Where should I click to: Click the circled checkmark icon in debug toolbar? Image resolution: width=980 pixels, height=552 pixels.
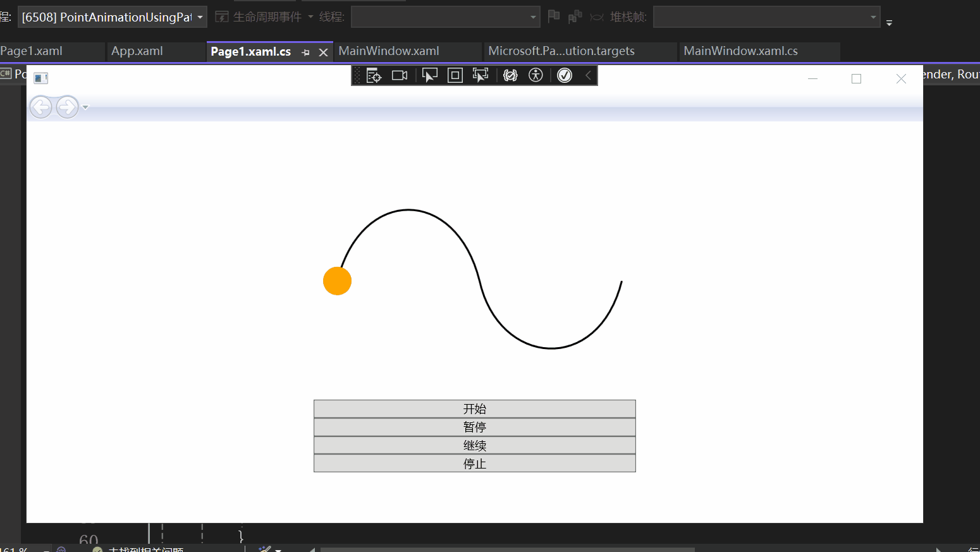[565, 76]
